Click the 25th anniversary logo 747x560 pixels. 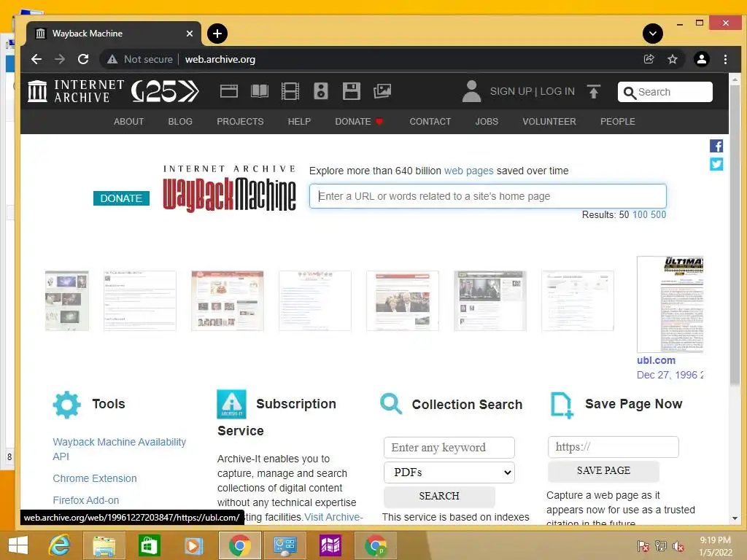165,91
